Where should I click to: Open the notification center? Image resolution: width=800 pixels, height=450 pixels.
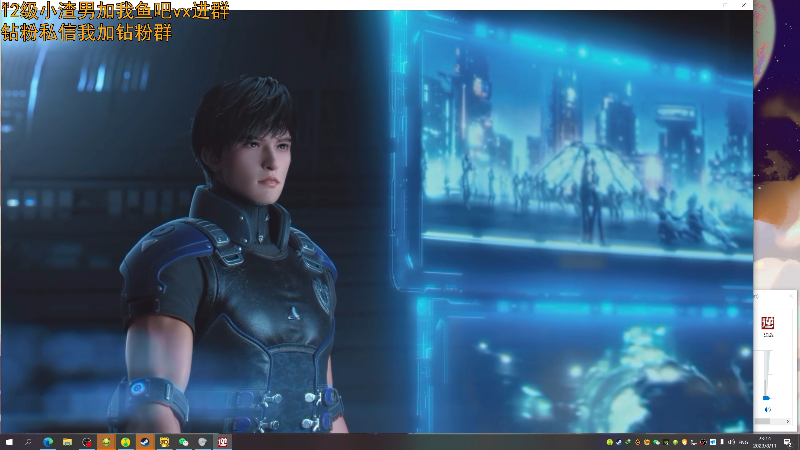point(788,443)
